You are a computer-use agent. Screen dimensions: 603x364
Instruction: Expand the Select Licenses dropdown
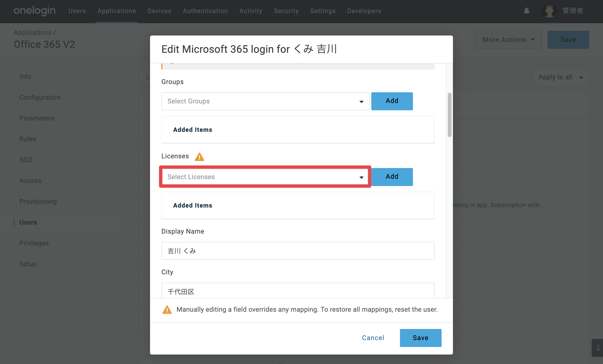point(265,177)
